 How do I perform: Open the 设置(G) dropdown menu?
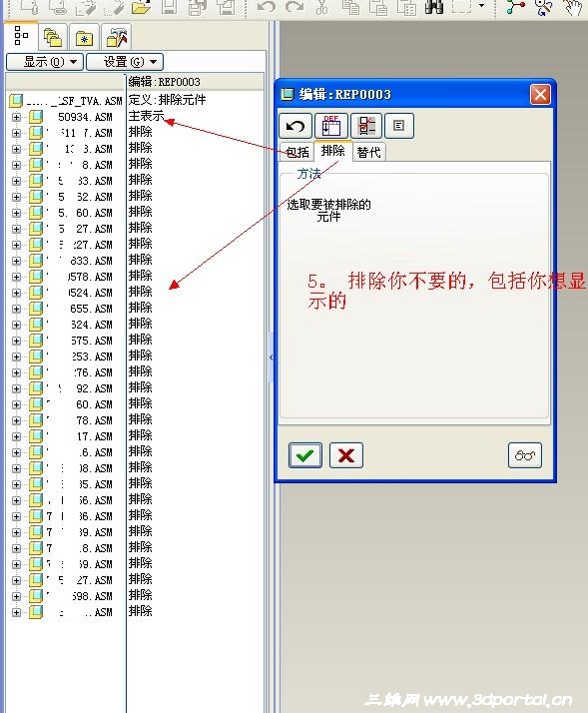tap(125, 61)
